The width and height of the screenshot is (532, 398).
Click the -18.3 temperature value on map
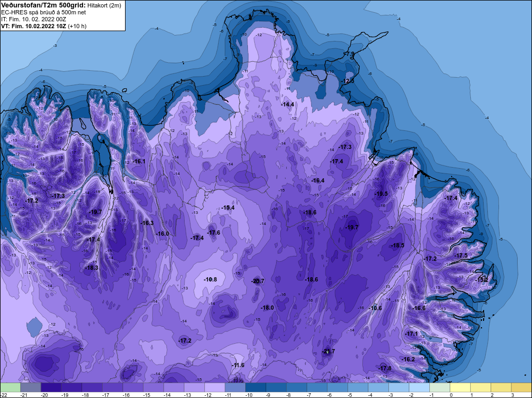point(92,268)
